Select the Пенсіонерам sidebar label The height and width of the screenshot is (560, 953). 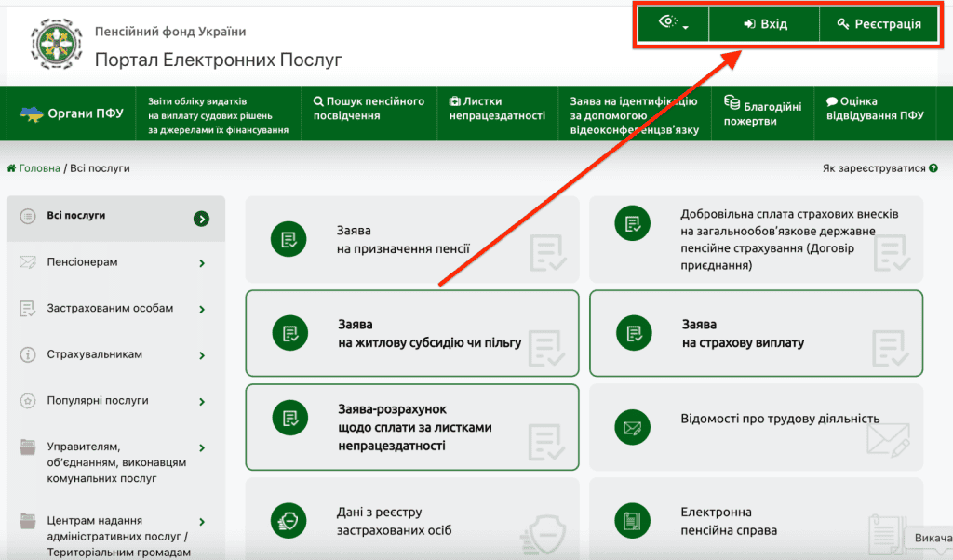pyautogui.click(x=82, y=262)
